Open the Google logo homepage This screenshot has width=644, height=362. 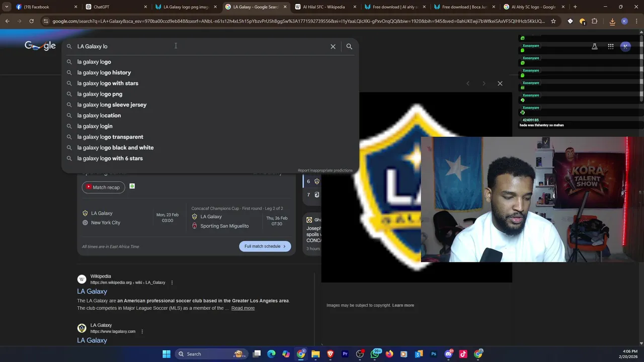point(40,46)
